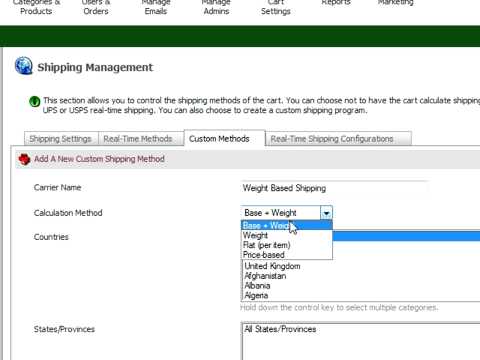
Task: Click the Add A New Custom Shipping Method link
Action: pyautogui.click(x=99, y=159)
